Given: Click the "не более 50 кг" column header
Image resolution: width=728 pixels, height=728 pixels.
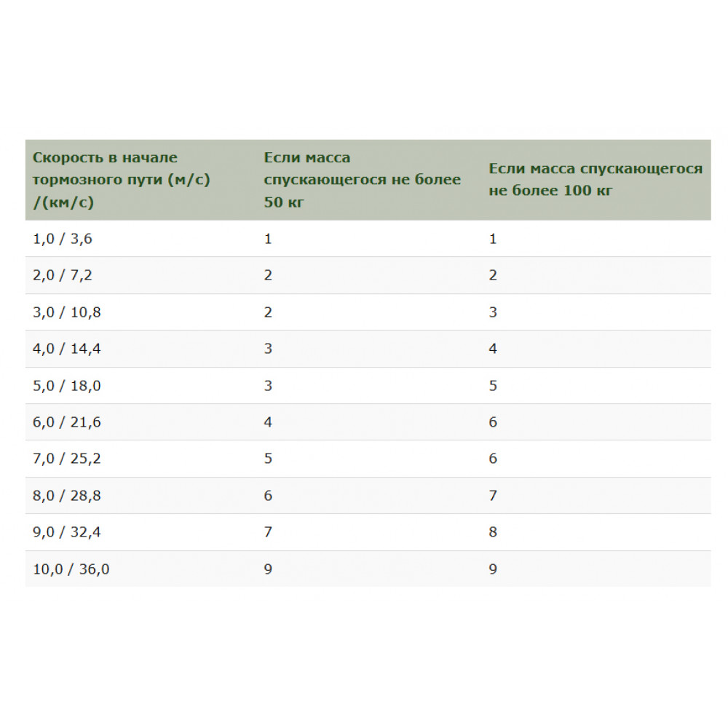Looking at the screenshot, I should (362, 180).
